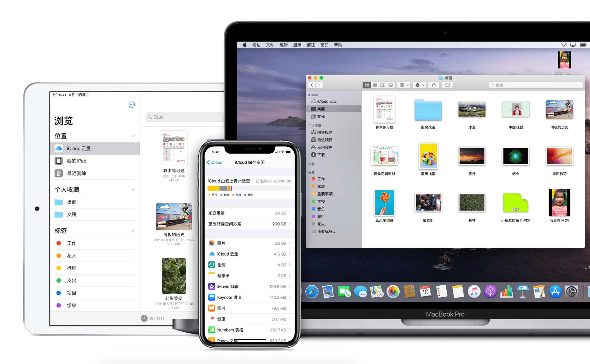590x364 pixels.
Task: Switch Finder to column view
Action: [x=383, y=85]
